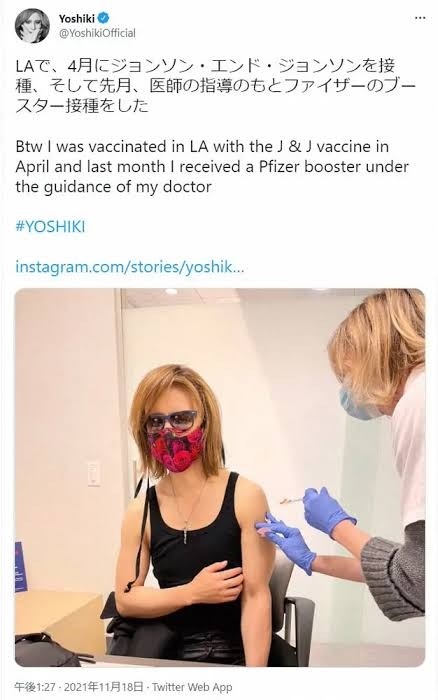Open the attached vaccination photo
The width and height of the screenshot is (438, 700).
[220, 477]
